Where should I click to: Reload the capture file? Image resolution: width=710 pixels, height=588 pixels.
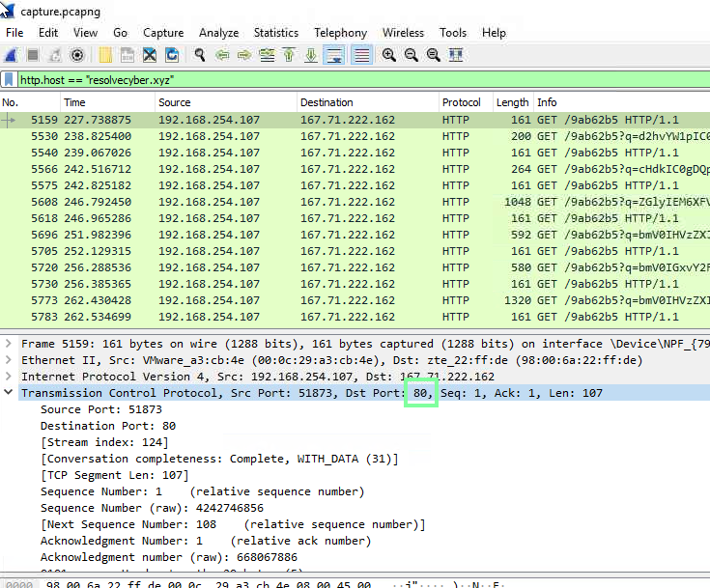[172, 55]
